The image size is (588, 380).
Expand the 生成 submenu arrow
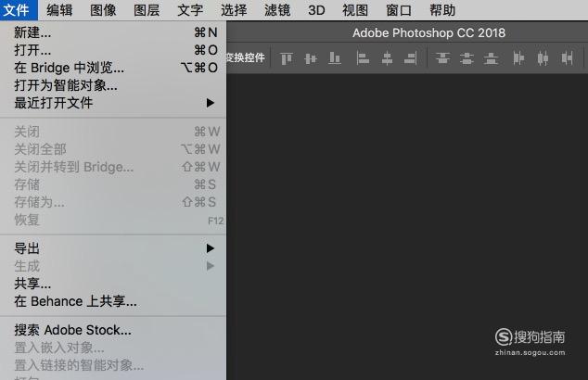point(211,266)
